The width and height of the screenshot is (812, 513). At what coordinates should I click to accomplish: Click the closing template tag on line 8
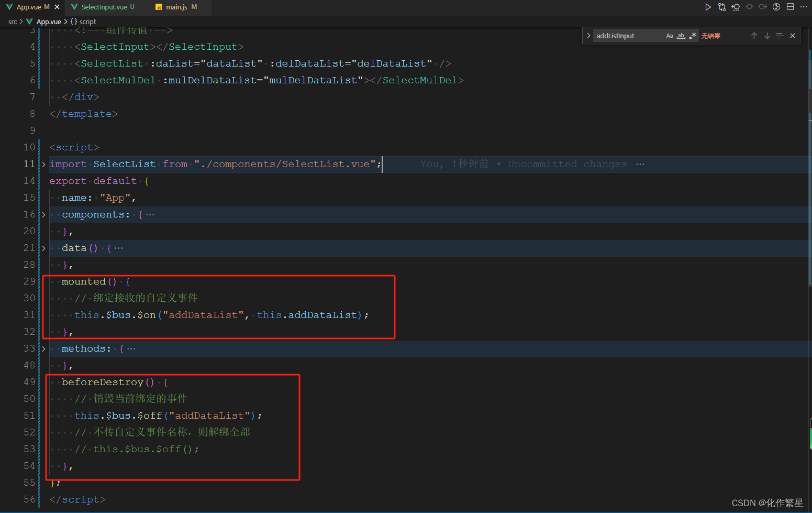coord(84,114)
